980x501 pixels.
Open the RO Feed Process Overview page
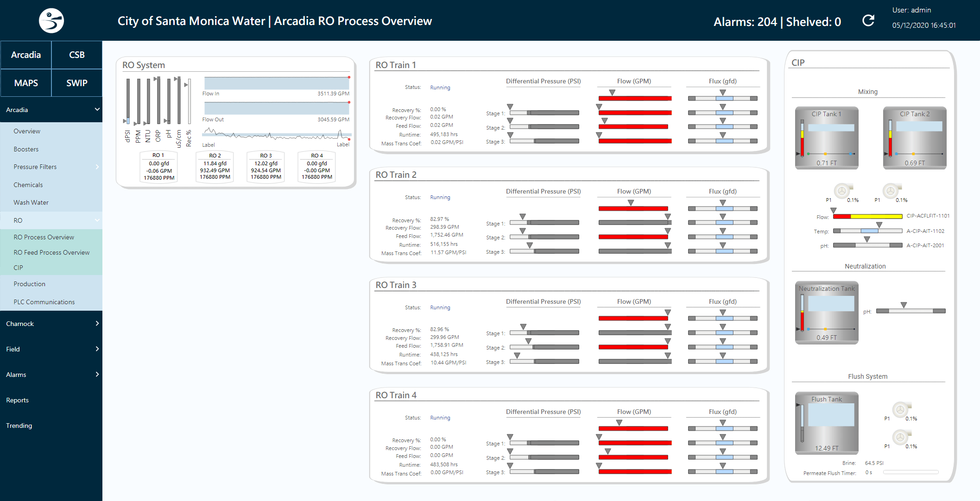click(x=51, y=252)
